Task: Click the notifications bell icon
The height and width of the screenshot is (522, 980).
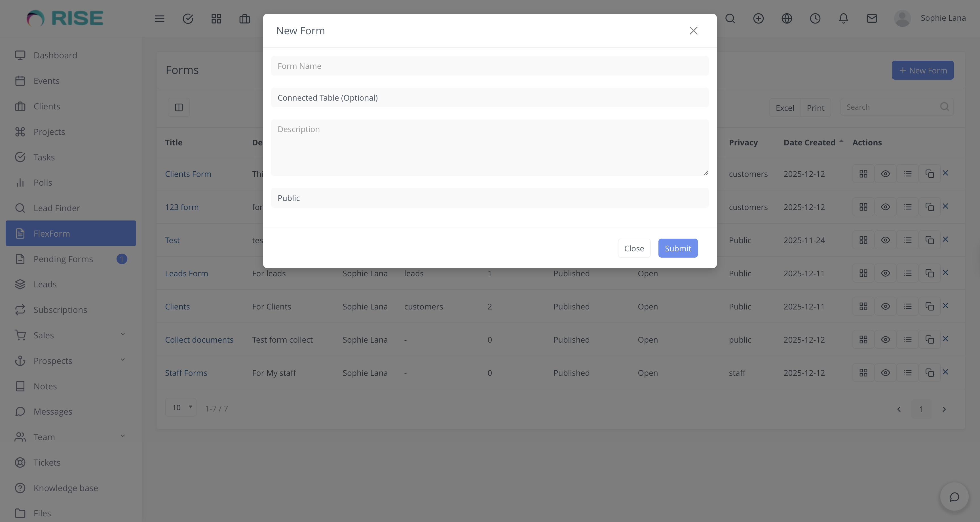Action: coord(843,18)
